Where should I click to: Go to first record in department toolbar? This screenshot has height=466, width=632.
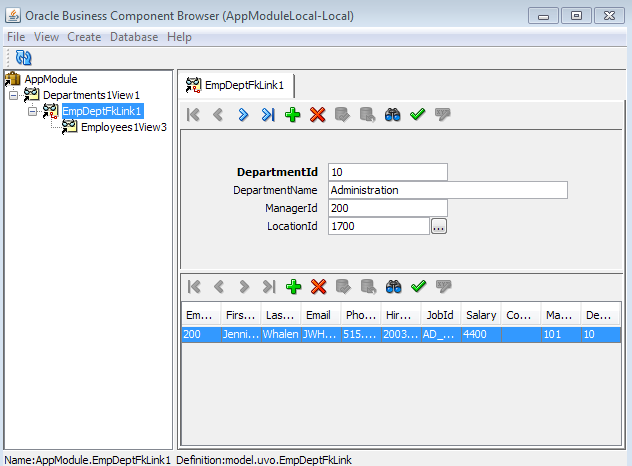coord(193,115)
